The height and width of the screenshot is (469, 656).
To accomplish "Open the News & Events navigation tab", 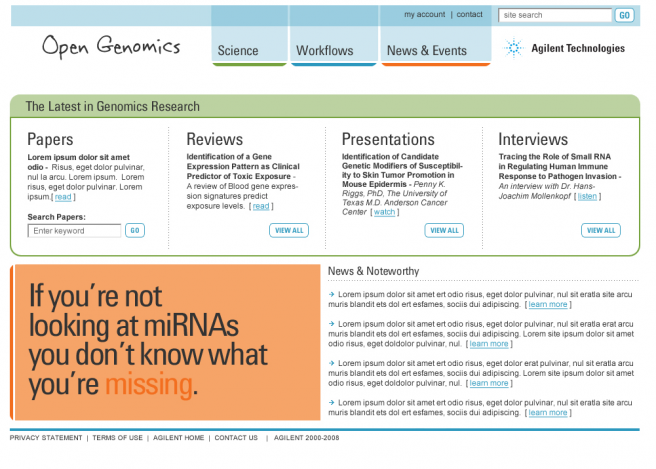I will click(x=436, y=36).
